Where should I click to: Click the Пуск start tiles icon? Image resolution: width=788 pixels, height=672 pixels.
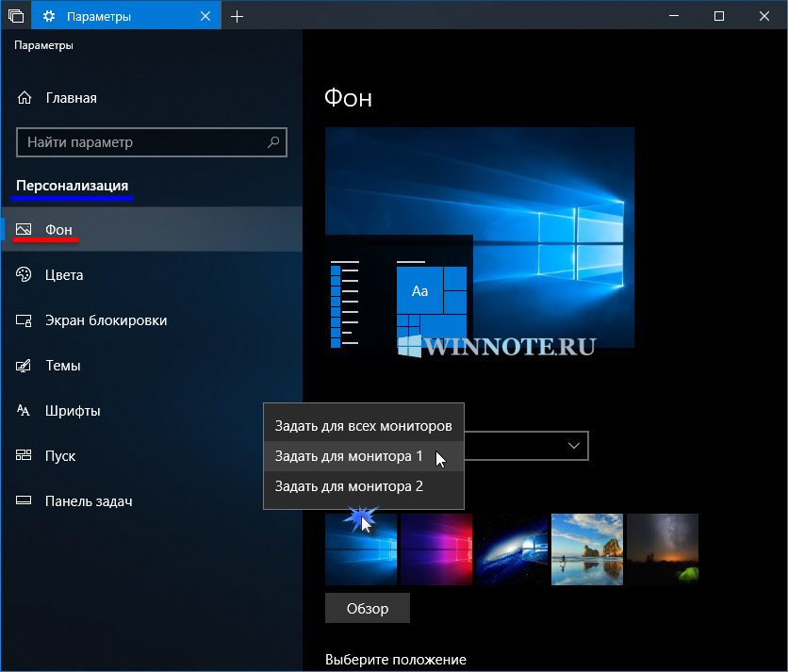click(25, 456)
